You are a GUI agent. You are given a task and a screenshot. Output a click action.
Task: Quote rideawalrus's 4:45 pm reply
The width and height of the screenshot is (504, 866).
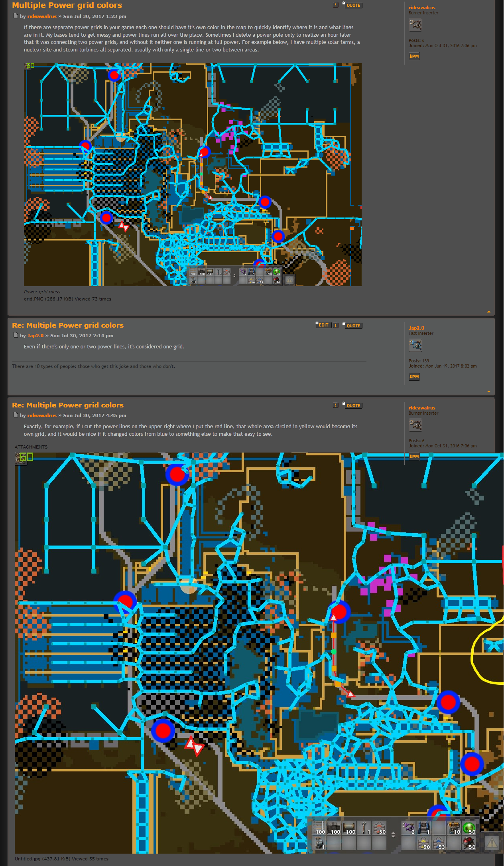tap(352, 405)
